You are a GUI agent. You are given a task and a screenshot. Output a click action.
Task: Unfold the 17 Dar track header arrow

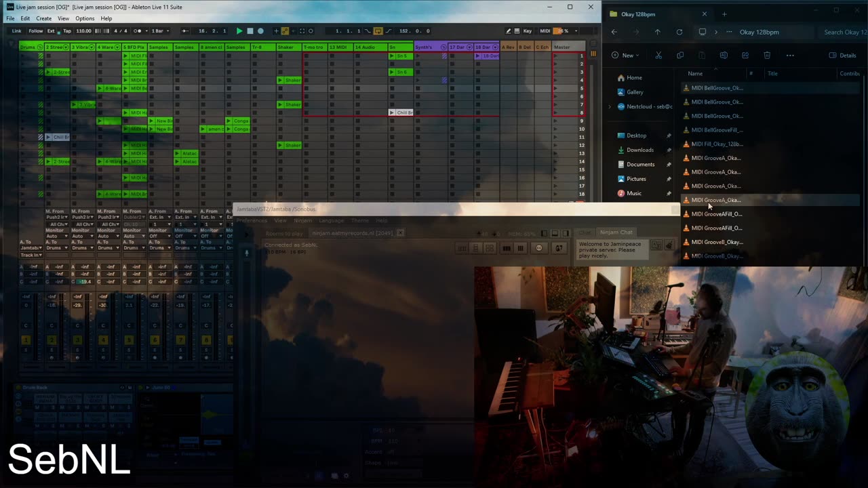tap(469, 47)
